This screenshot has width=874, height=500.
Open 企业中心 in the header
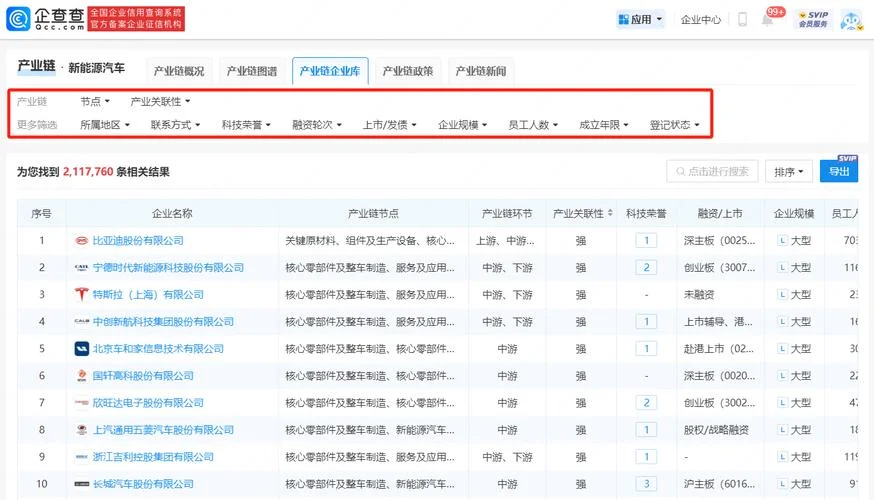pos(701,20)
